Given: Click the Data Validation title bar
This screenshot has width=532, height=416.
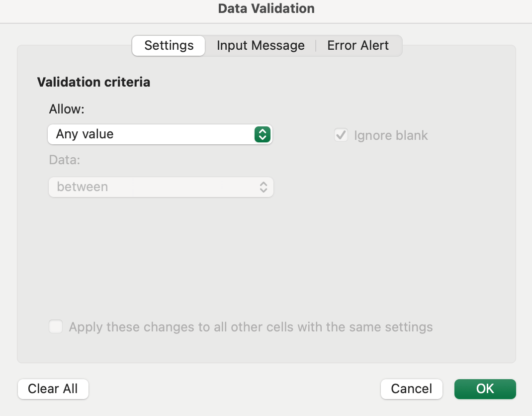Looking at the screenshot, I should (266, 8).
